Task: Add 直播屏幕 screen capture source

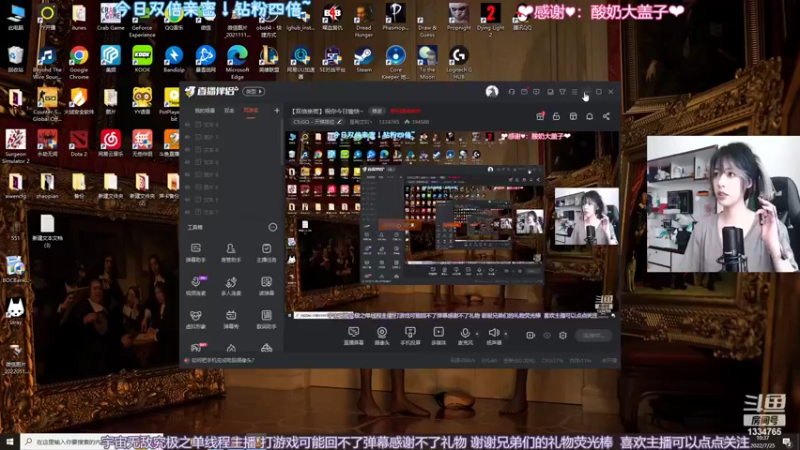Action: 354,336
